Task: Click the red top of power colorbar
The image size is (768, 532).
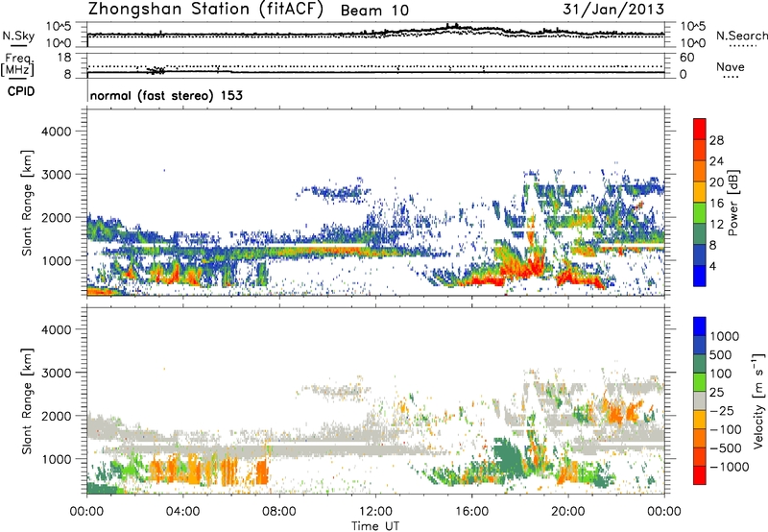Action: pos(700,129)
